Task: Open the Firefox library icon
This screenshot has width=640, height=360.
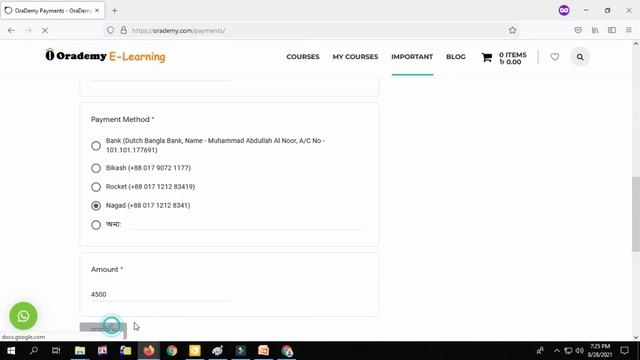Action: (595, 30)
